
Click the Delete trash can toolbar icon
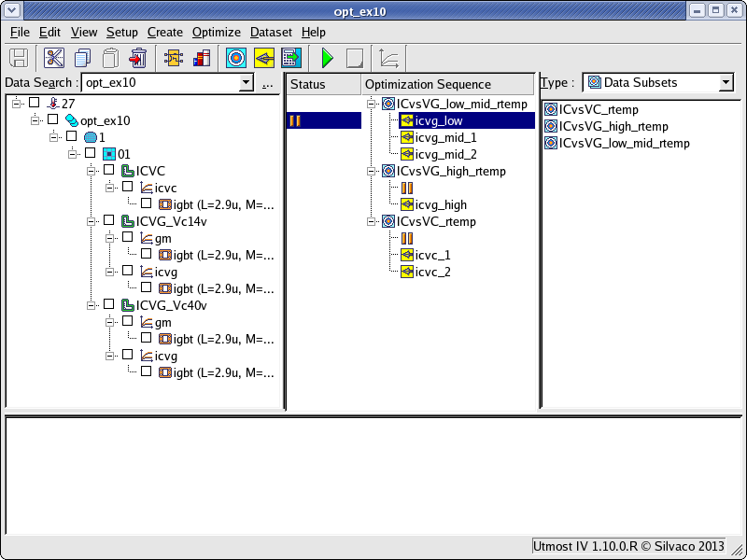pos(138,58)
